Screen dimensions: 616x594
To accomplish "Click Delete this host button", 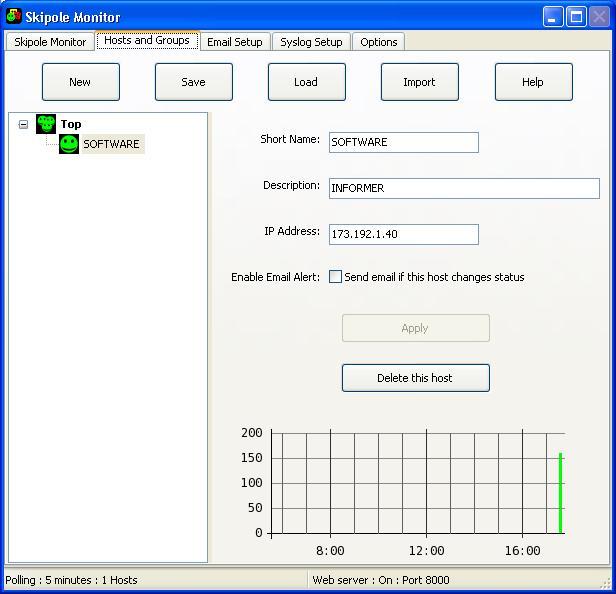I will point(416,378).
